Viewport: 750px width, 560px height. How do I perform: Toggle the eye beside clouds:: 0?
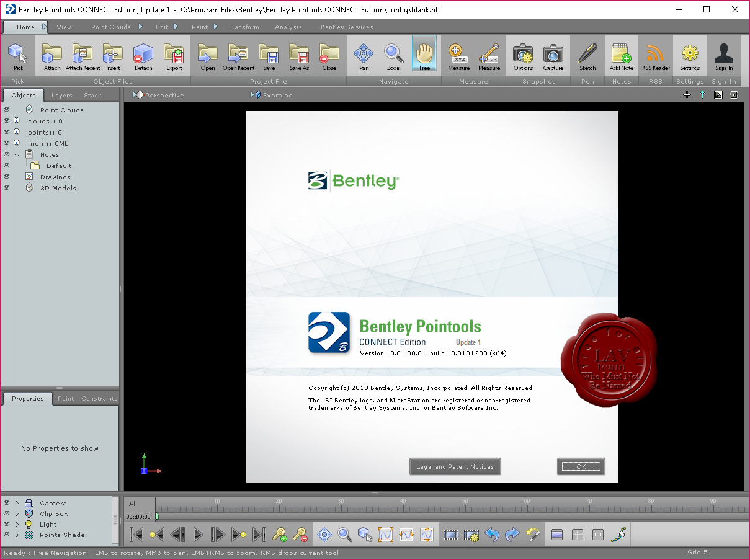[x=6, y=121]
